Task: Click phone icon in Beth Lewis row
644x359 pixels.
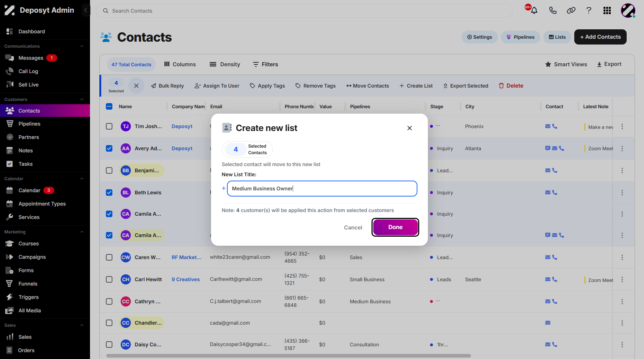Action: point(555,193)
